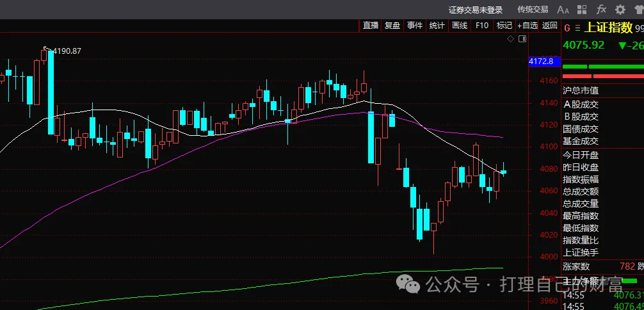This screenshot has width=644, height=310.
Task: Click the 4190.87 high price label
Action: coord(67,51)
